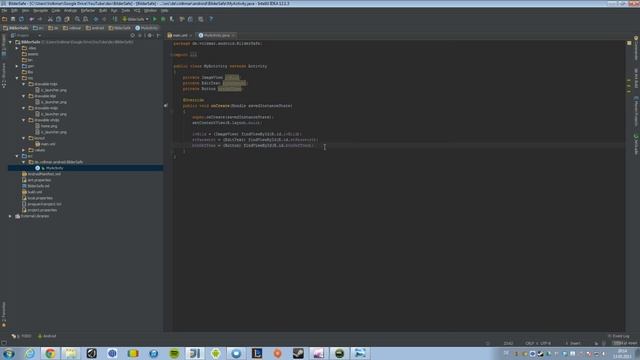Open the File menu
Screen dimensions: 640x360
tap(4, 11)
